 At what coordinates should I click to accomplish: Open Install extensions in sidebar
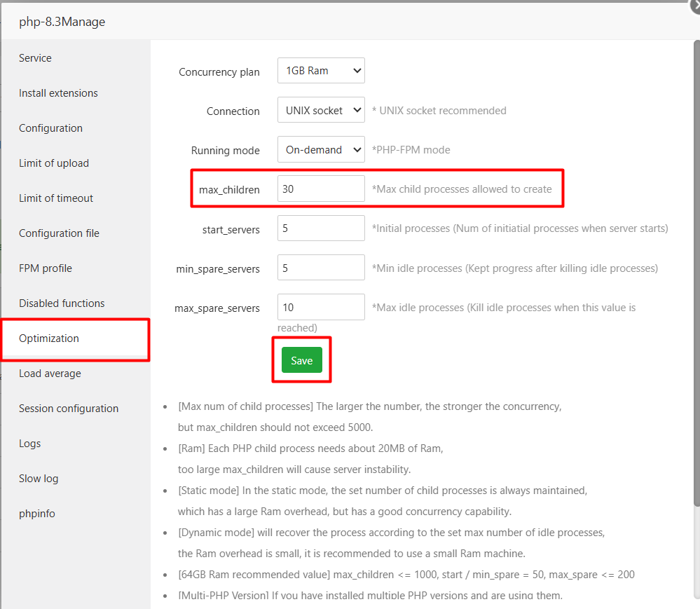point(58,93)
